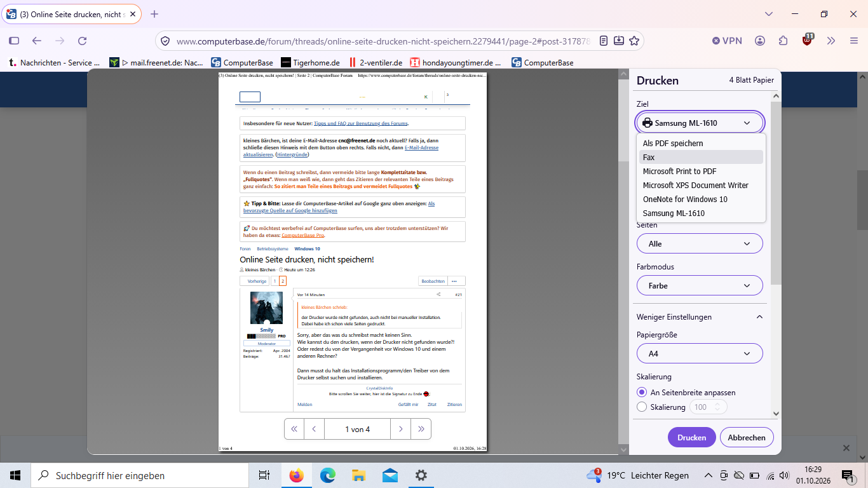Open the VPN indicator
Viewport: 868px width, 488px height.
coord(727,41)
